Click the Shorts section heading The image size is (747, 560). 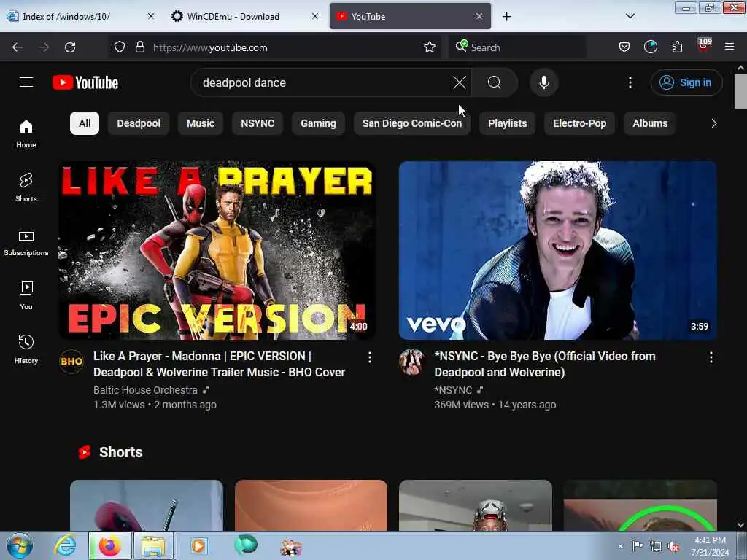pos(120,452)
